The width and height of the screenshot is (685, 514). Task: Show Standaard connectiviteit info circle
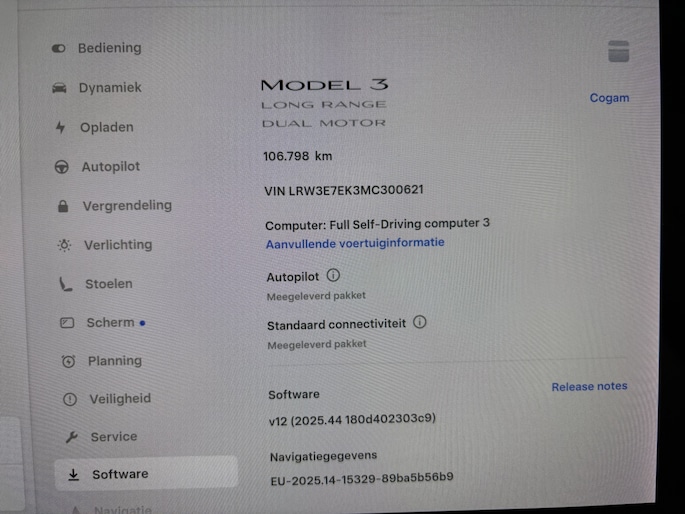click(x=420, y=322)
